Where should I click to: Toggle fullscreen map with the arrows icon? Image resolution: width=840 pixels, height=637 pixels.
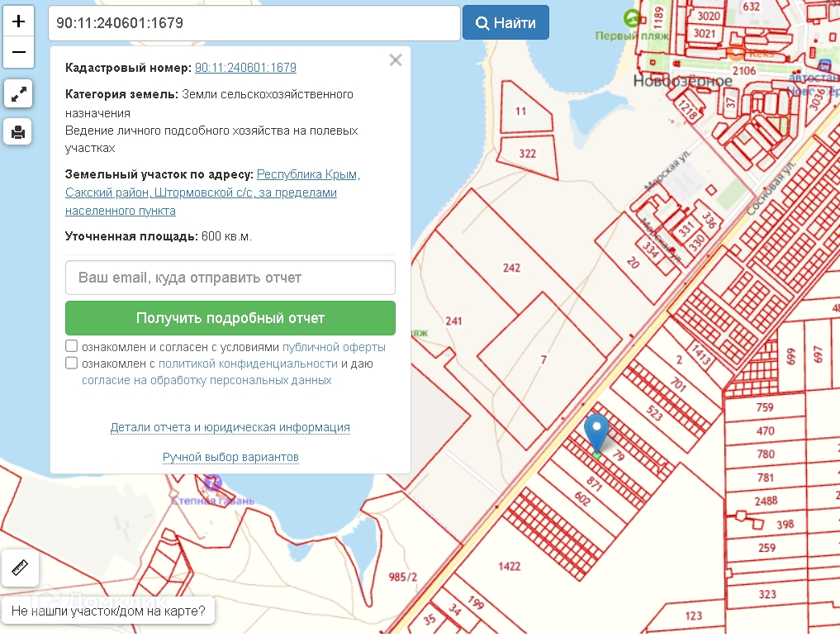(19, 93)
